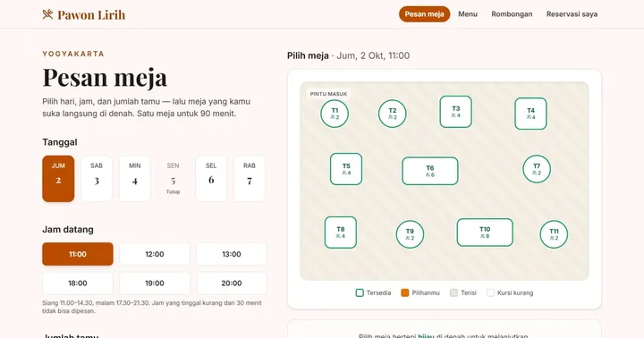This screenshot has width=644, height=338.
Task: Select date Jum 2
Action: [x=58, y=178]
